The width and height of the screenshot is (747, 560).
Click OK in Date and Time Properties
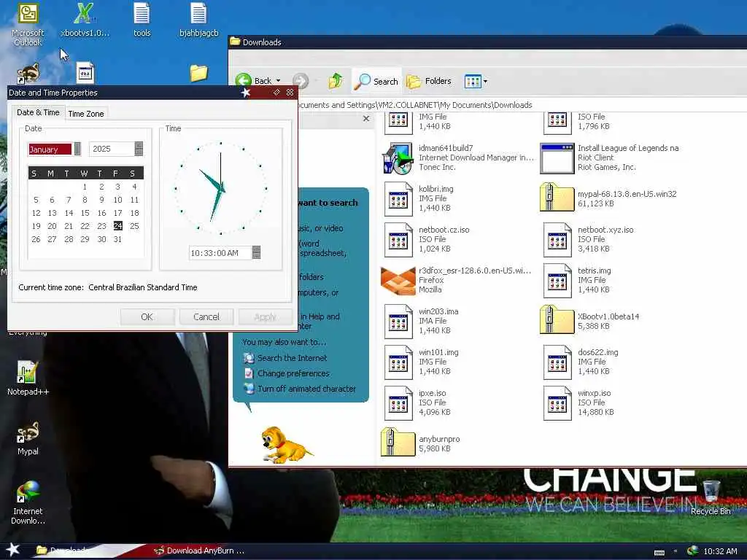pos(147,316)
